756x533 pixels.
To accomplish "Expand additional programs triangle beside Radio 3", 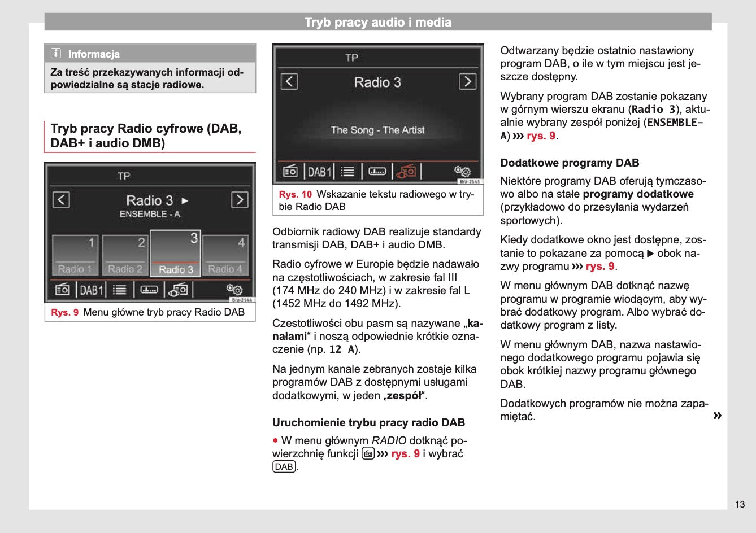I will (x=185, y=201).
